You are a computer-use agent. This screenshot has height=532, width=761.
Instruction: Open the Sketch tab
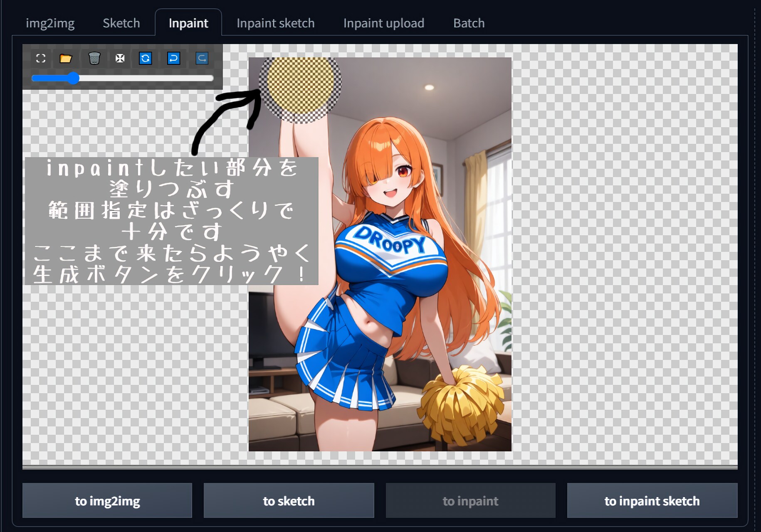pyautogui.click(x=121, y=23)
